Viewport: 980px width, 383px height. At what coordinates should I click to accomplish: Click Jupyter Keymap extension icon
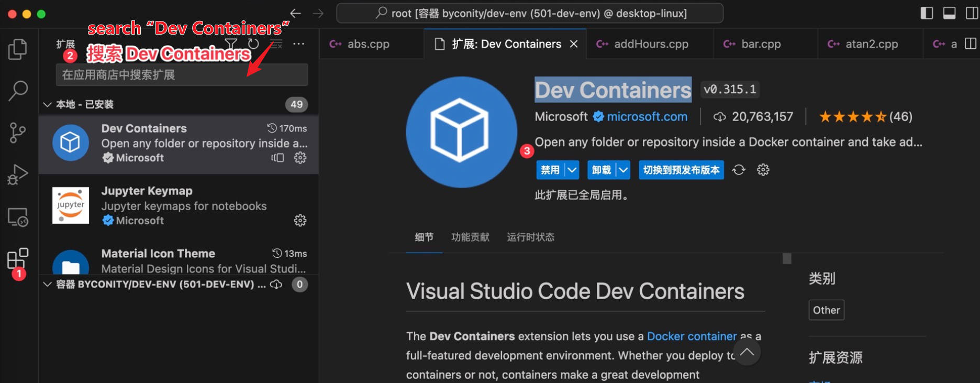70,205
